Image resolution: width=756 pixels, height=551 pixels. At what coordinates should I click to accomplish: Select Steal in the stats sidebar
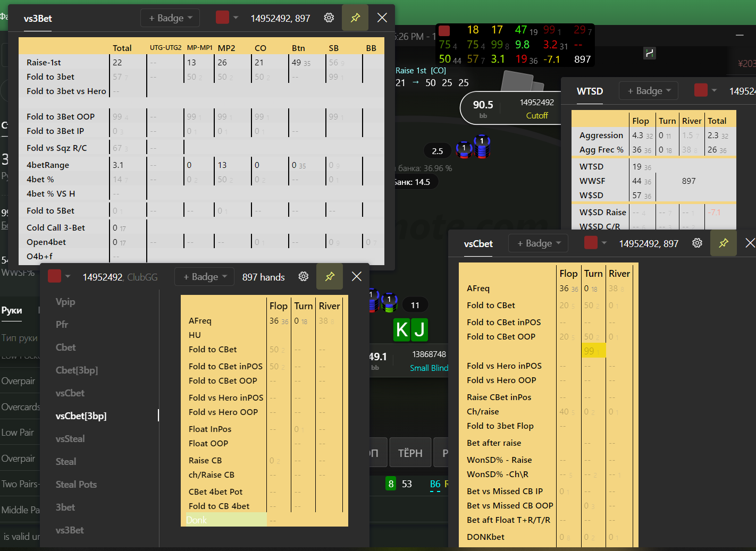(x=66, y=461)
